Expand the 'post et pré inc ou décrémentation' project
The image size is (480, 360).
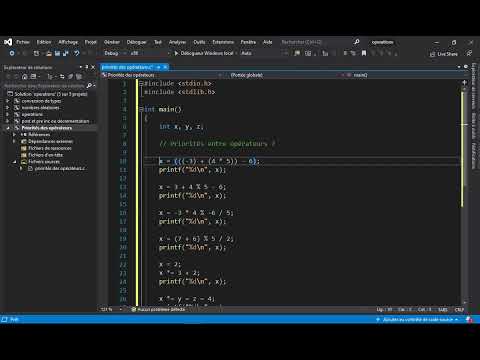point(8,121)
